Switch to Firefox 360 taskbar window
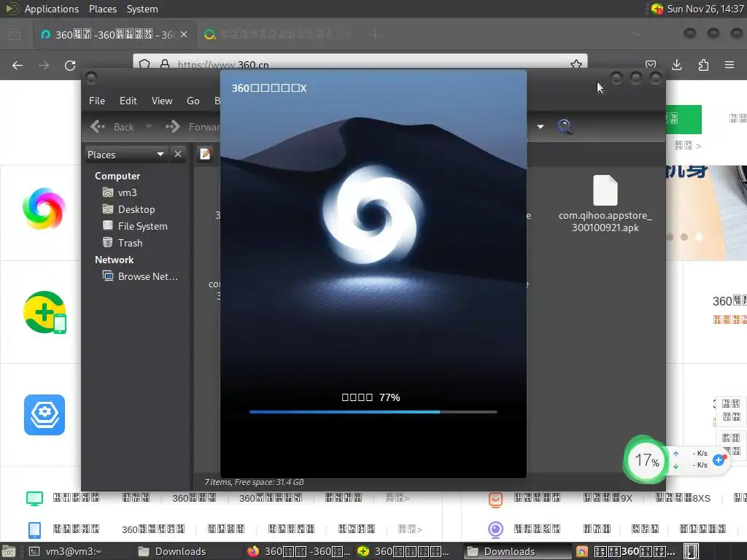The height and width of the screenshot is (560, 747). tap(298, 551)
